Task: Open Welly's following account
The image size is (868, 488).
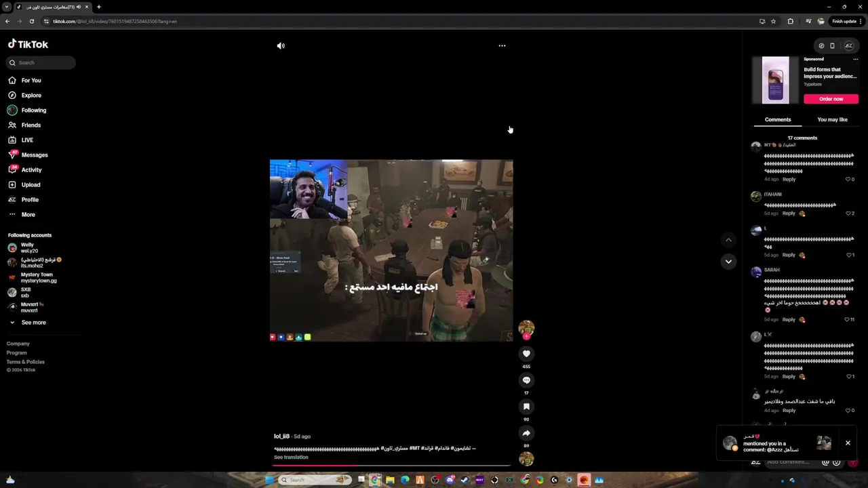Action: (27, 247)
